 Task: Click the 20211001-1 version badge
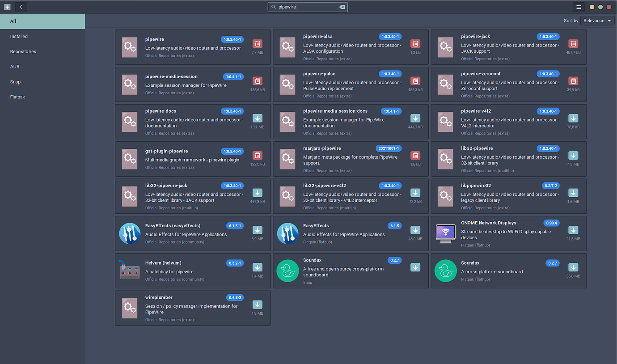pyautogui.click(x=389, y=148)
